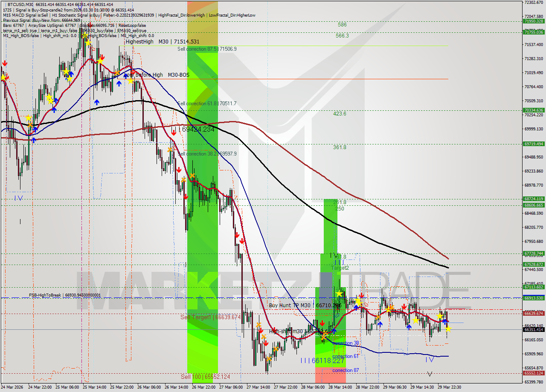Select the blue buy arrow near 26 Mar 06:00
The width and height of the screenshot is (546, 392).
pyautogui.click(x=119, y=84)
